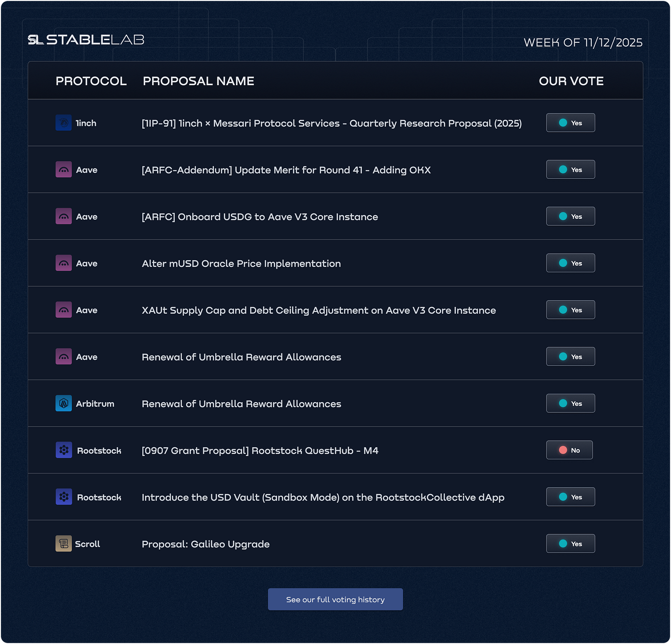The height and width of the screenshot is (644, 671).
Task: Click Yes vote for XAUt Supply Cap proposal
Action: pyautogui.click(x=571, y=310)
